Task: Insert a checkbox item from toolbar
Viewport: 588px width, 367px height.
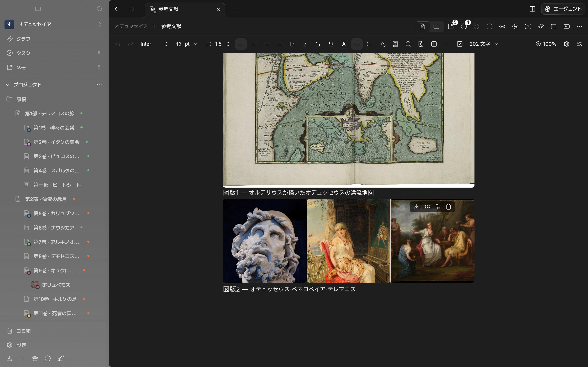Action: coord(459,44)
